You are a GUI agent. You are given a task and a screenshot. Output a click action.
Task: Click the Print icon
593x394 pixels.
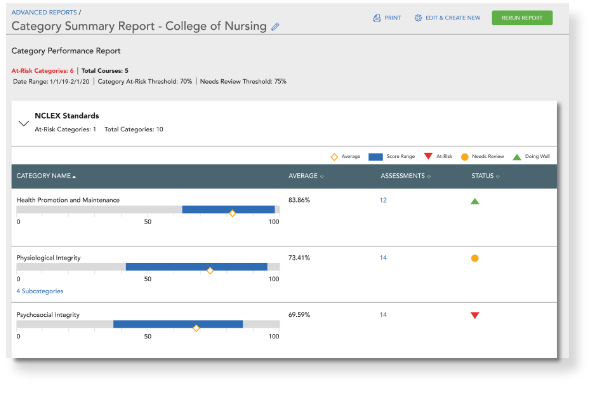click(x=377, y=18)
